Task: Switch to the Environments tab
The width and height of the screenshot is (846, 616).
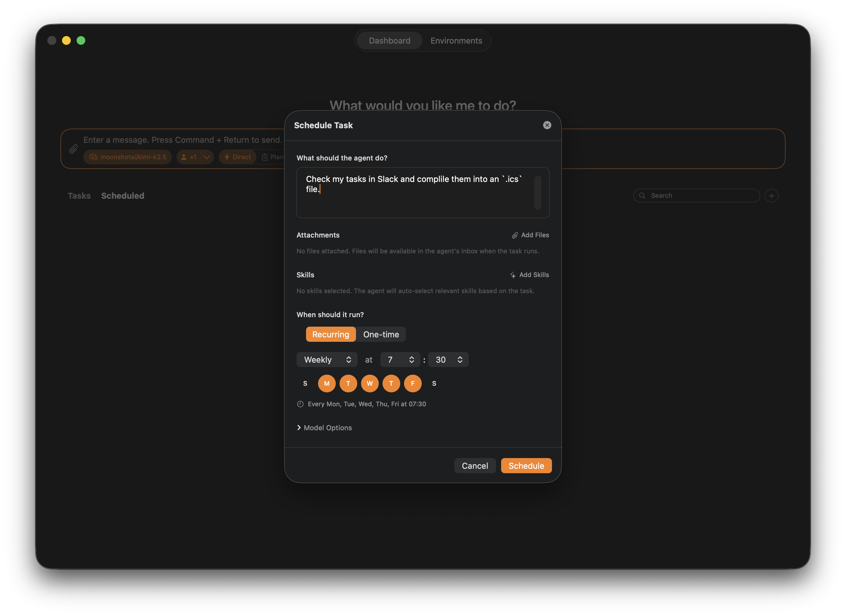Action: (x=456, y=40)
